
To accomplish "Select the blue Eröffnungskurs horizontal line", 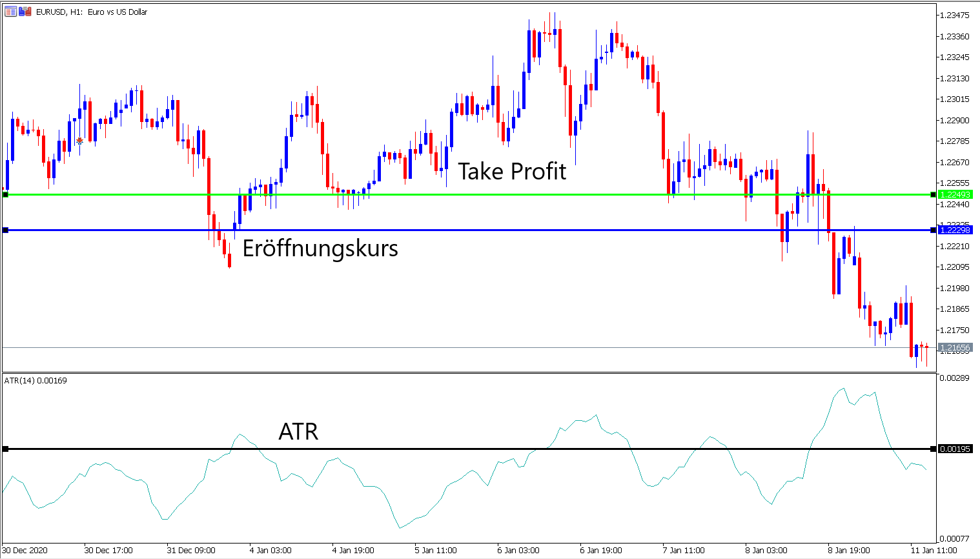I will click(x=469, y=230).
